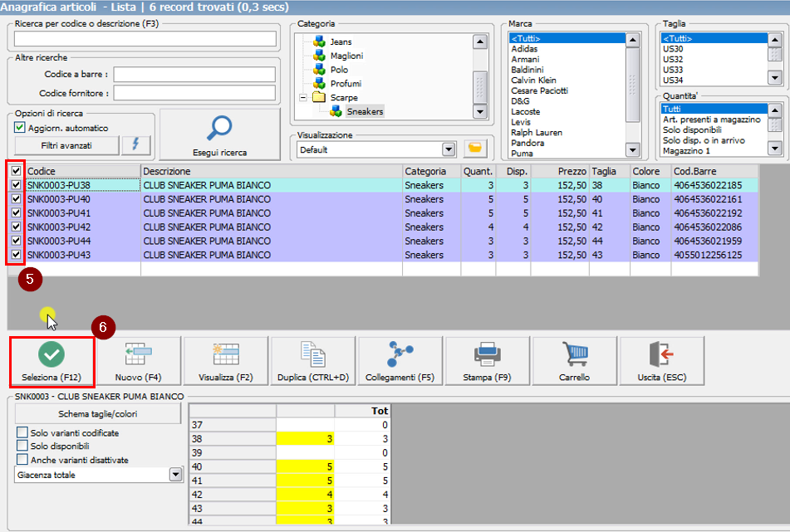Screen dimensions: 790x532
Task: Click the lightning bolt filter button
Action: coord(136,145)
